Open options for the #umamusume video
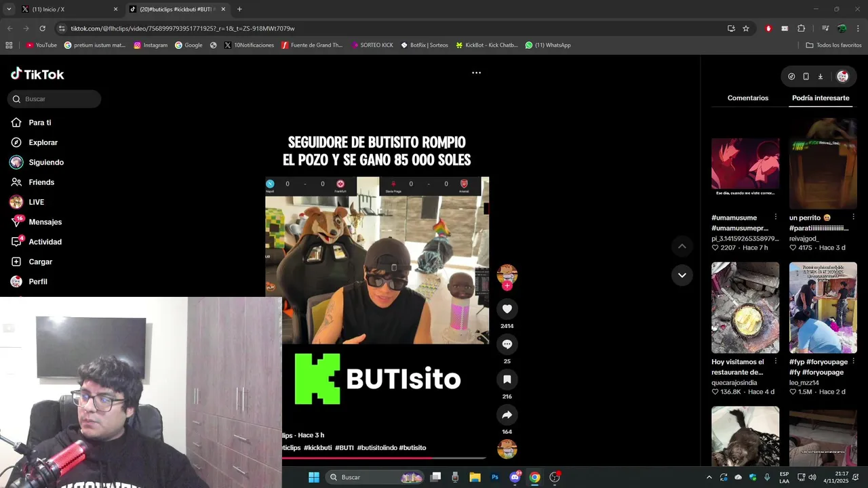This screenshot has height=488, width=868. pyautogui.click(x=776, y=217)
